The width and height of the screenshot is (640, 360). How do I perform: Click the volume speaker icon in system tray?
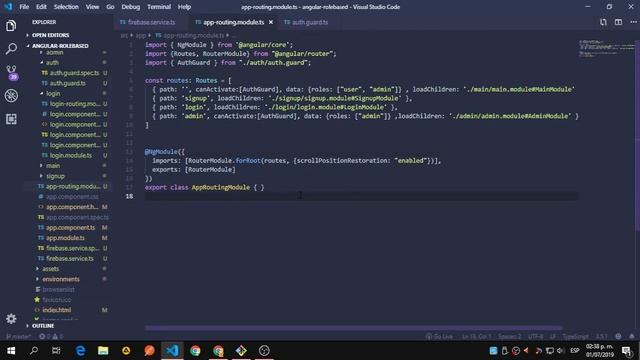point(560,351)
